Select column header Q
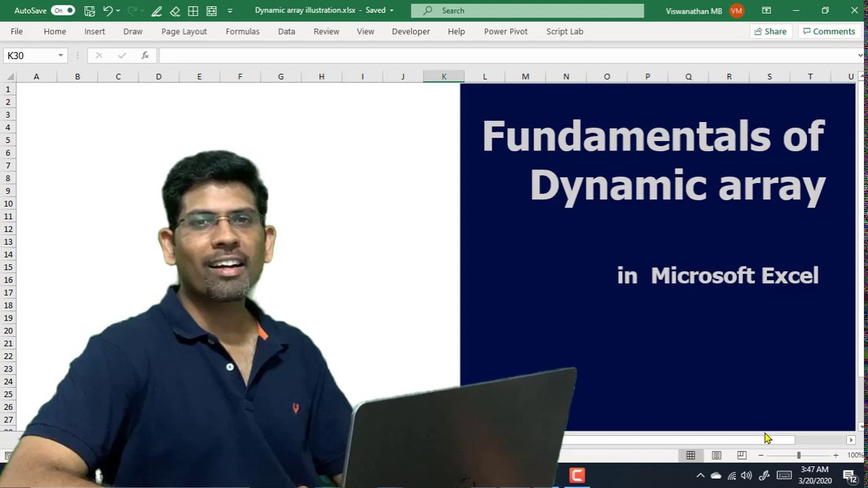 coord(688,77)
